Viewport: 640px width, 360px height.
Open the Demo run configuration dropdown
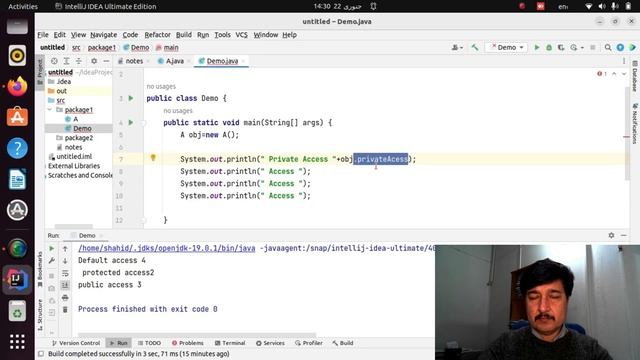pyautogui.click(x=507, y=47)
